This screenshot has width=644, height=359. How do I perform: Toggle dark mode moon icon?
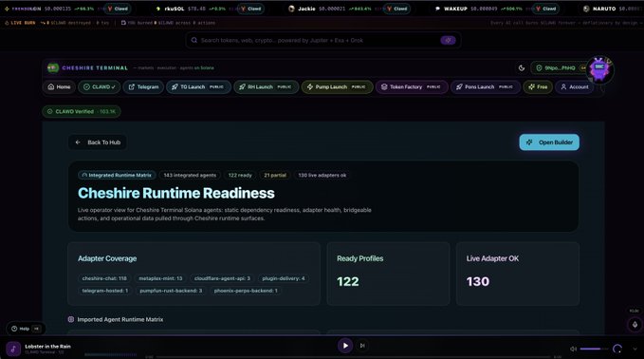[522, 67]
